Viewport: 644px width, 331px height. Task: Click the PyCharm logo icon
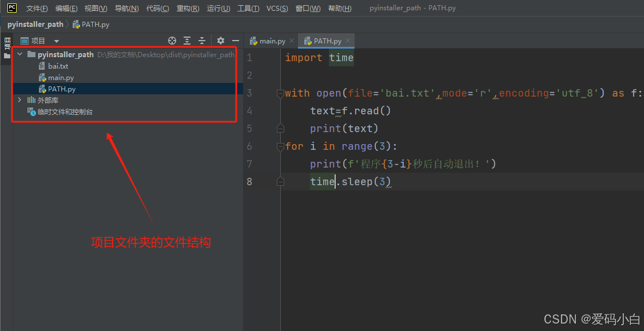[12, 8]
